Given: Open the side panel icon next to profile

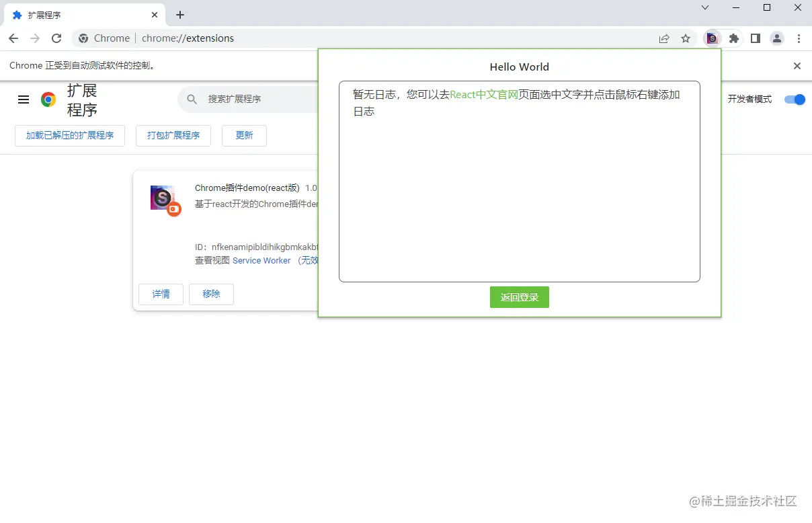Looking at the screenshot, I should (x=756, y=38).
